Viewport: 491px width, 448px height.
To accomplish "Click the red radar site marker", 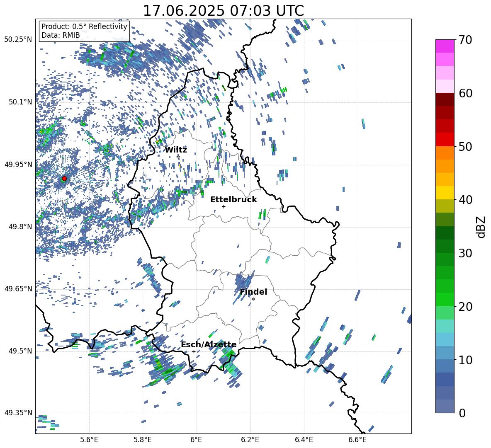I will 64,179.
